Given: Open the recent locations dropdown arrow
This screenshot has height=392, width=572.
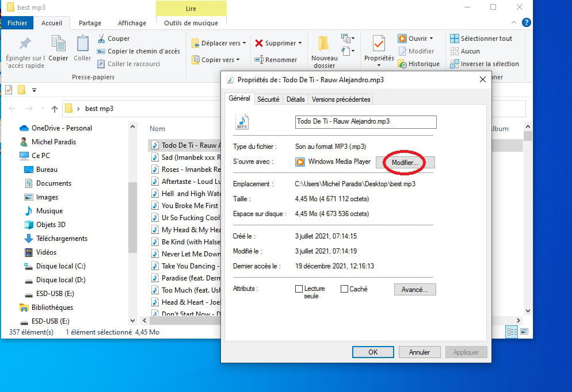Looking at the screenshot, I should [43, 109].
